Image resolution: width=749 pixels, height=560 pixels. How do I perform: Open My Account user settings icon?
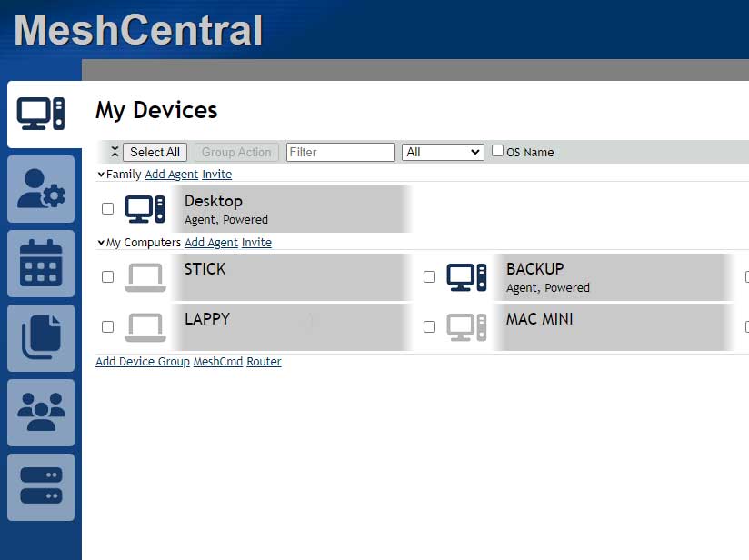[41, 189]
